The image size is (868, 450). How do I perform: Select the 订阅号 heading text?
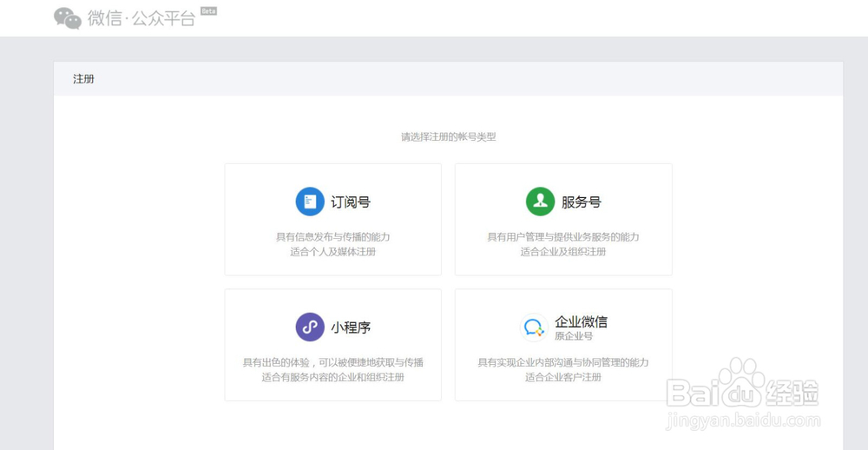click(351, 202)
